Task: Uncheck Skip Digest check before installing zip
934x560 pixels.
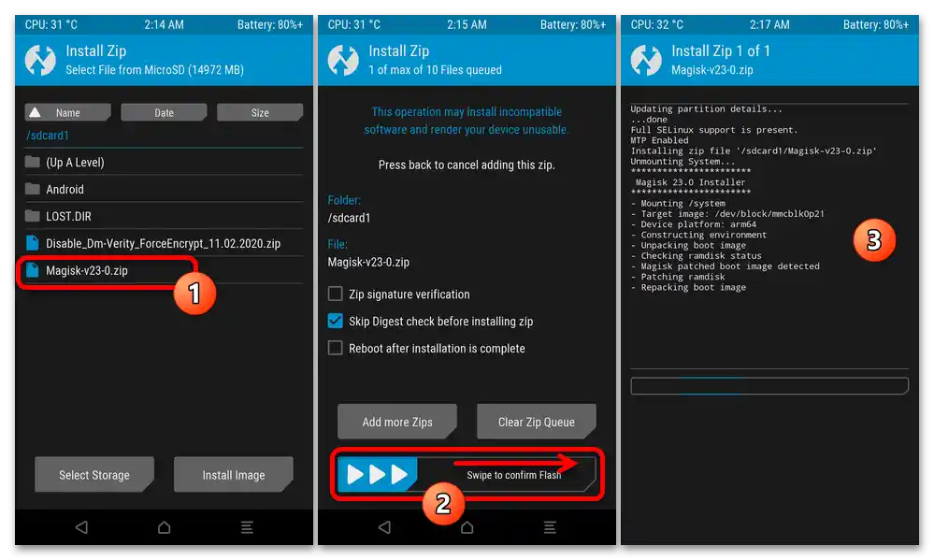Action: (x=336, y=321)
